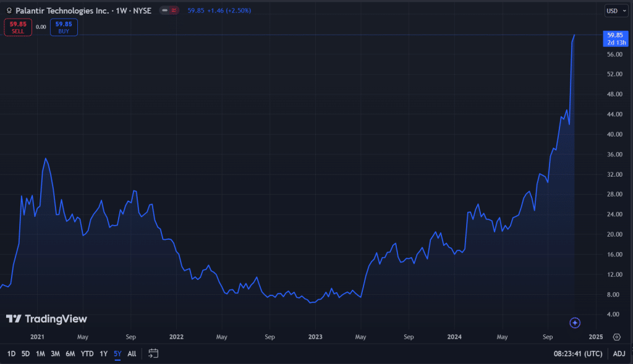633x364 pixels.
Task: Click the 59.85 +1.46 (+2.50%) price change text
Action: click(219, 11)
